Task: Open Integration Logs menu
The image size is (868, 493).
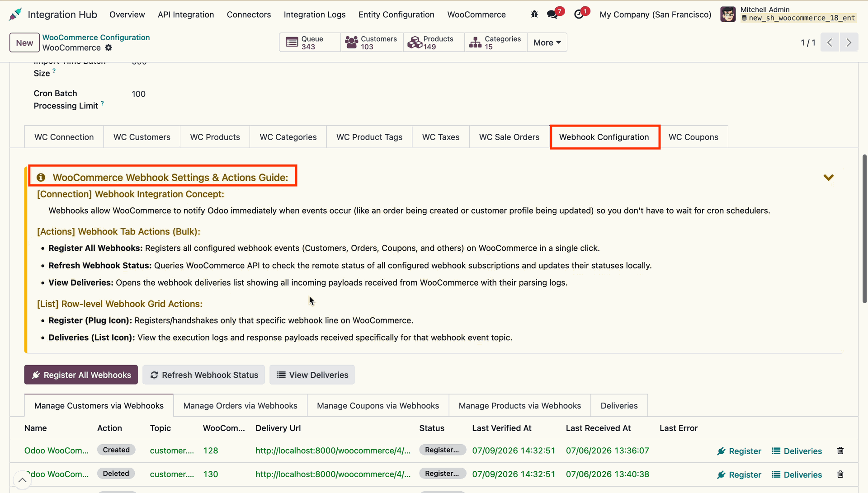Action: pos(315,14)
